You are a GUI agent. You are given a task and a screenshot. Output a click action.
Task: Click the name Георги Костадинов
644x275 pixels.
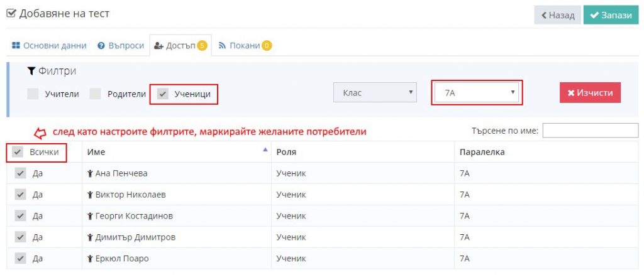(134, 217)
